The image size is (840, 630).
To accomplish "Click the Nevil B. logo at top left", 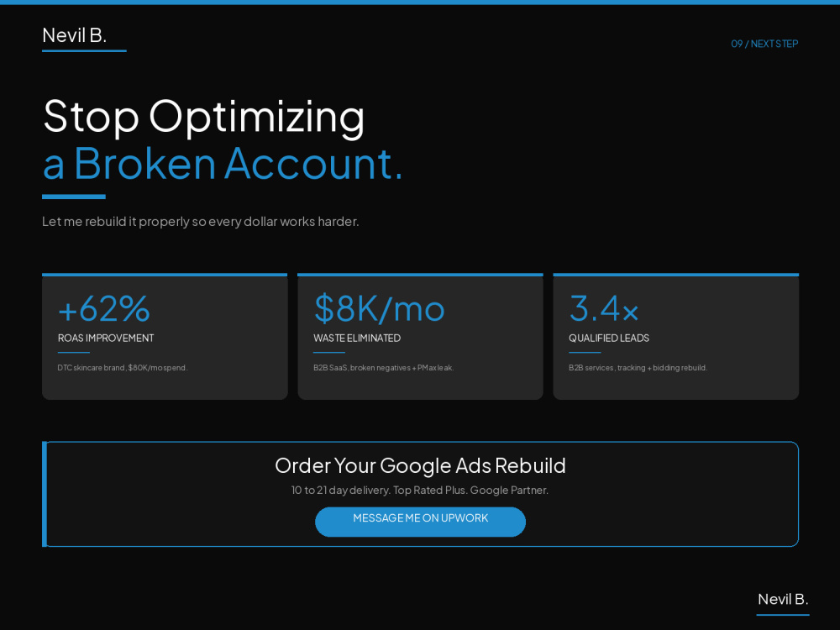I will point(75,35).
